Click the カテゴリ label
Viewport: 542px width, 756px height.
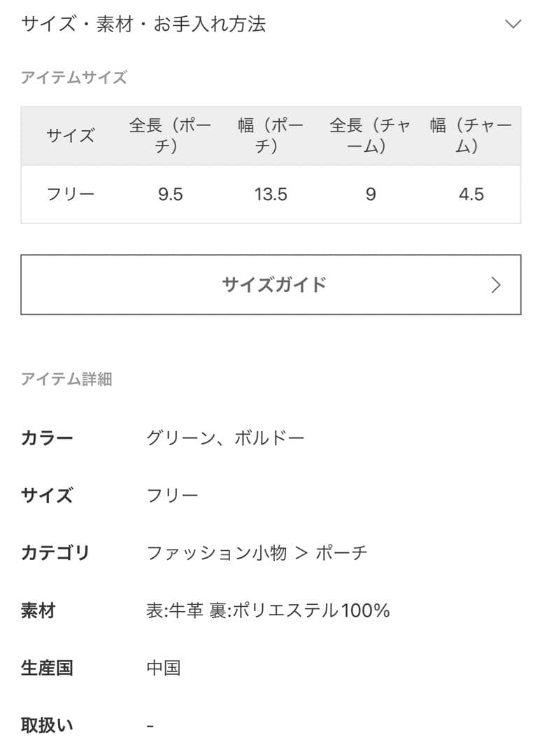pos(55,553)
